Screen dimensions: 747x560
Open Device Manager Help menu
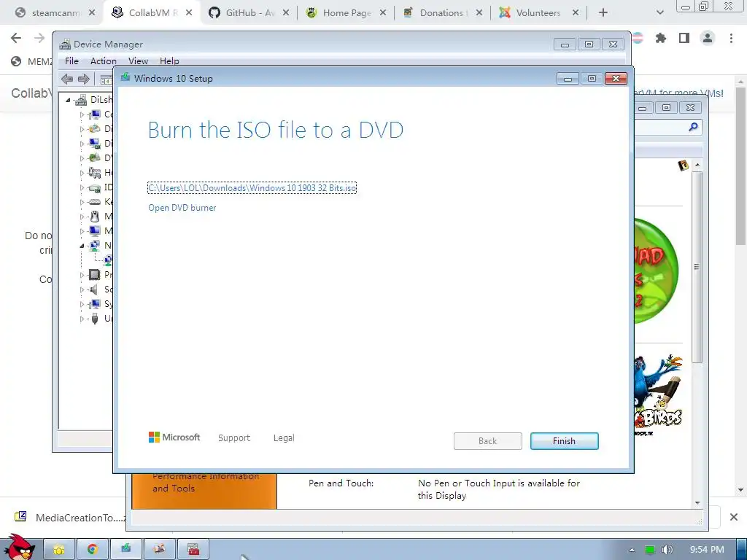point(169,61)
